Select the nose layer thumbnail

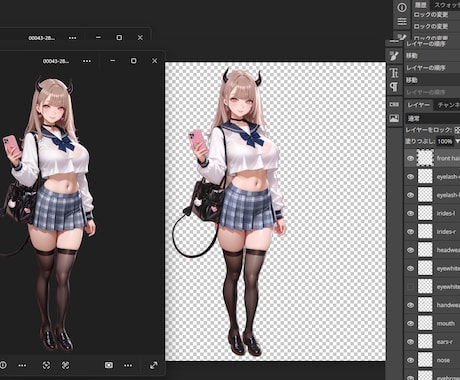pos(425,360)
